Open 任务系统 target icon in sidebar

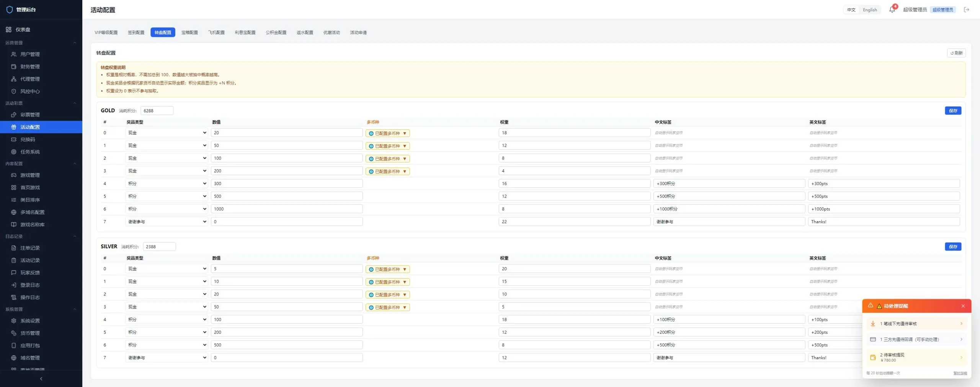coord(14,152)
